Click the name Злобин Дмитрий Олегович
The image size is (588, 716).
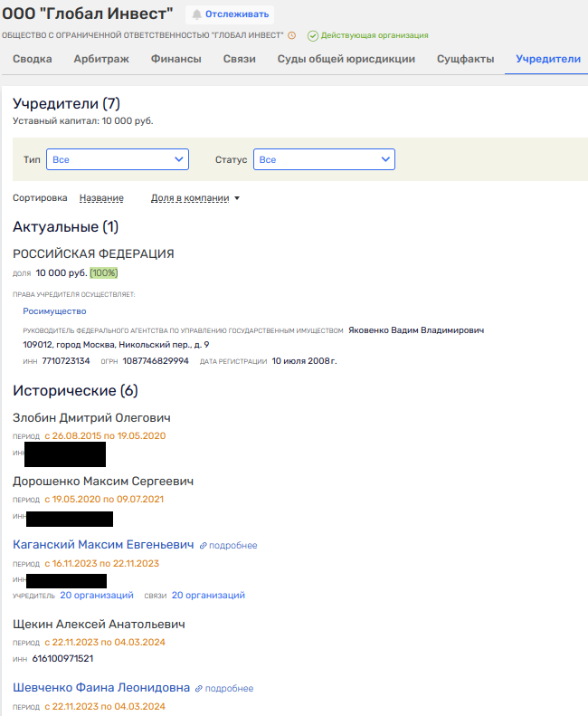click(91, 418)
